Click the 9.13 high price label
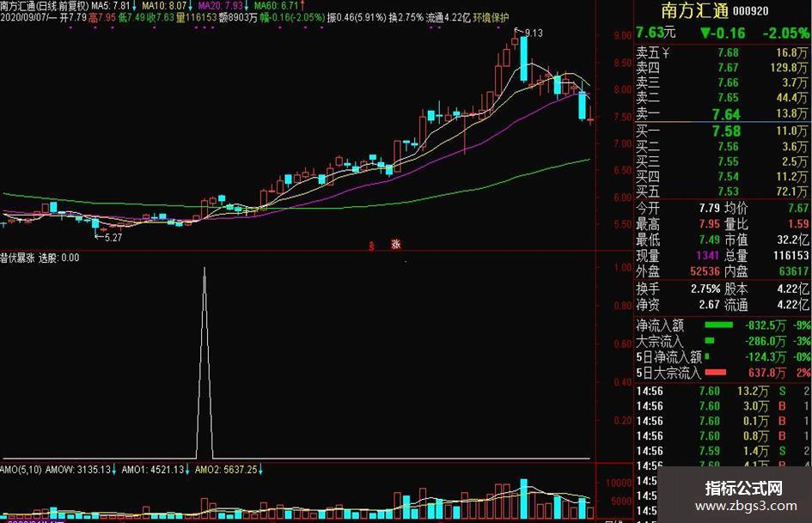Viewport: 812px width, 523px height. coord(534,33)
